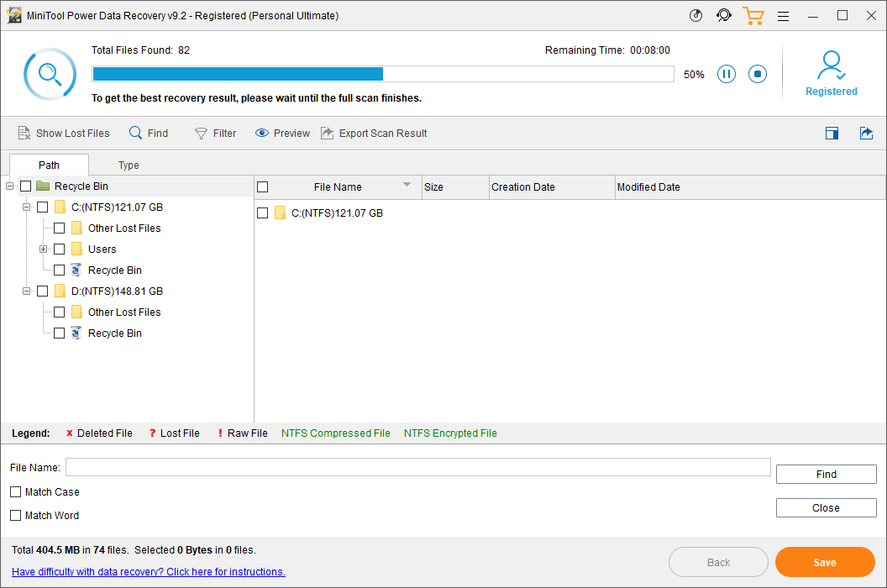Click the File Name input field

(x=418, y=467)
